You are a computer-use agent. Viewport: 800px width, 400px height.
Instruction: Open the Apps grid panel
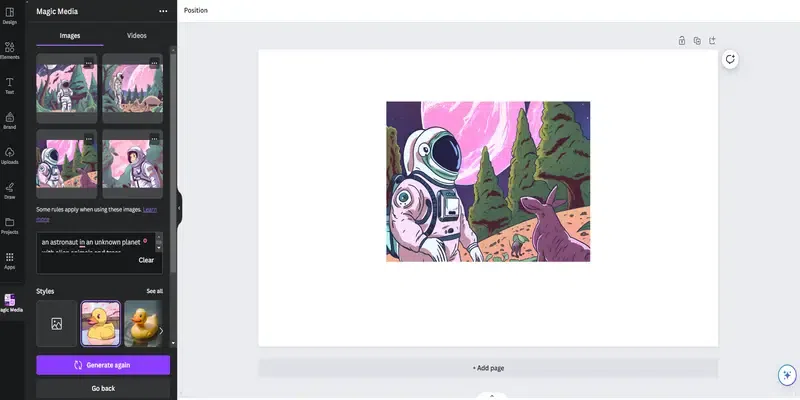10,261
